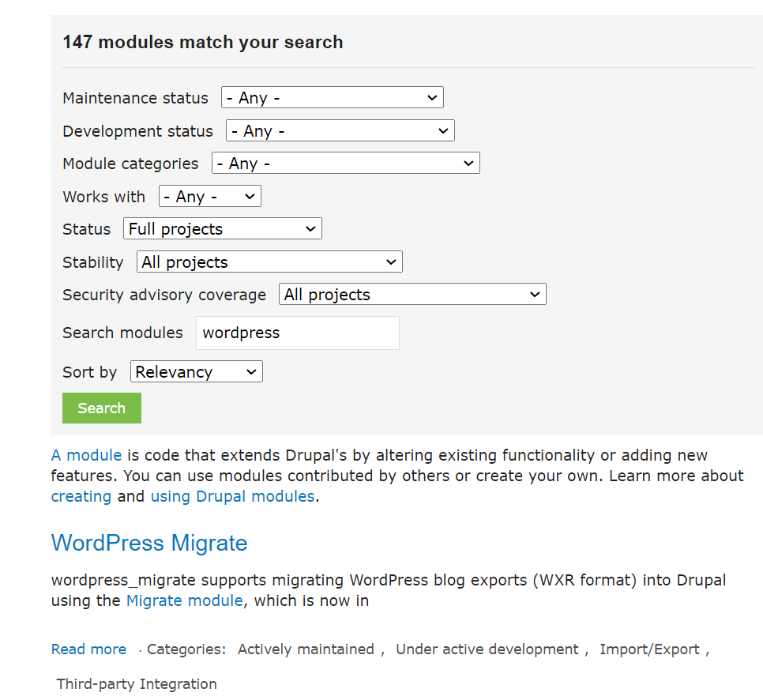Viewport: 763px width, 700px height.
Task: Click Read more for WordPress Migrate
Action: pyautogui.click(x=88, y=649)
